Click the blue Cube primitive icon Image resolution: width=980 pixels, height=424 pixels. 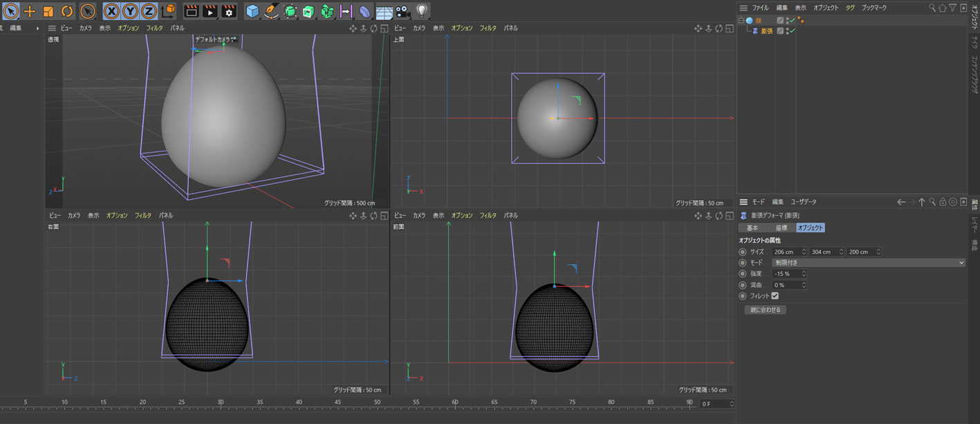click(x=252, y=11)
